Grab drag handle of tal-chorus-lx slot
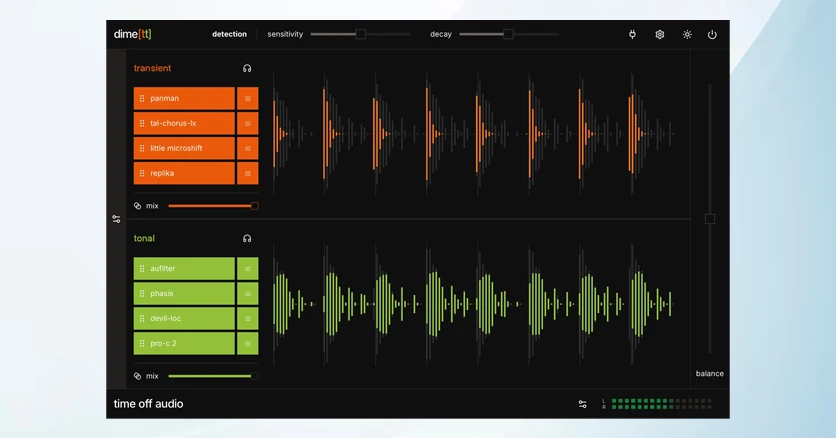Viewport: 836px width, 438px height. (x=142, y=124)
